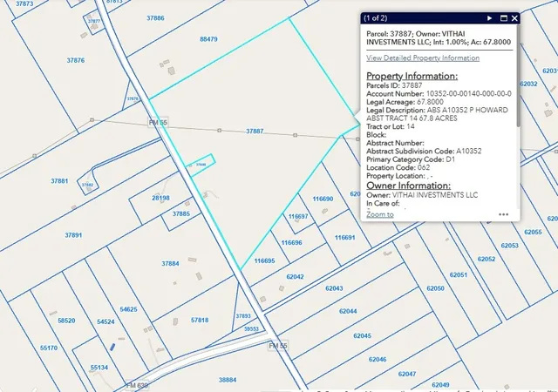This screenshot has width=558, height=392.
Task: Select parcel 59553 on the map
Action: (x=251, y=329)
